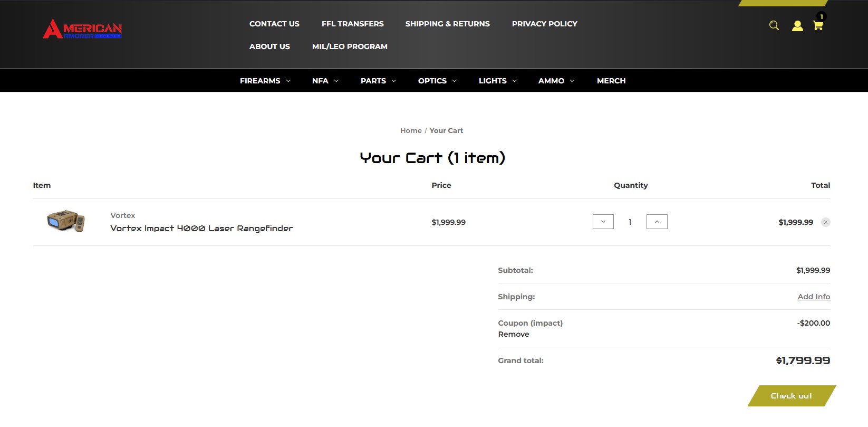Decrease quantity with the down arrow
Viewport: 868px width, 427px height.
[x=603, y=222]
